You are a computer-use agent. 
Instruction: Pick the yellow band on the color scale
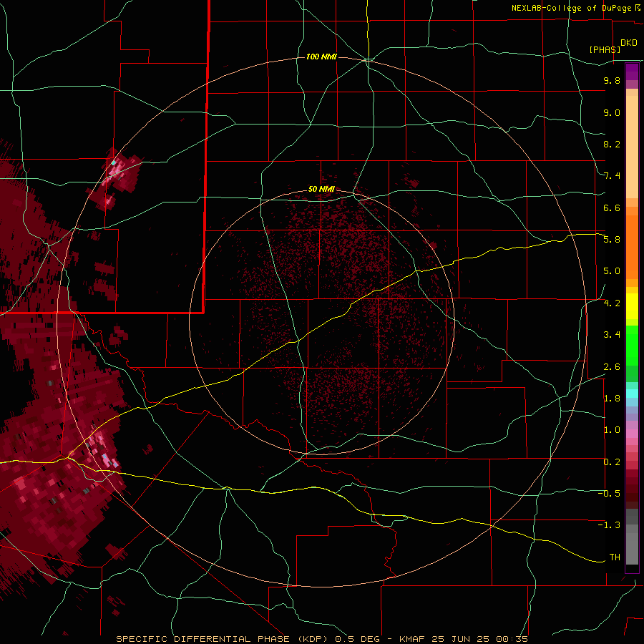click(x=632, y=306)
